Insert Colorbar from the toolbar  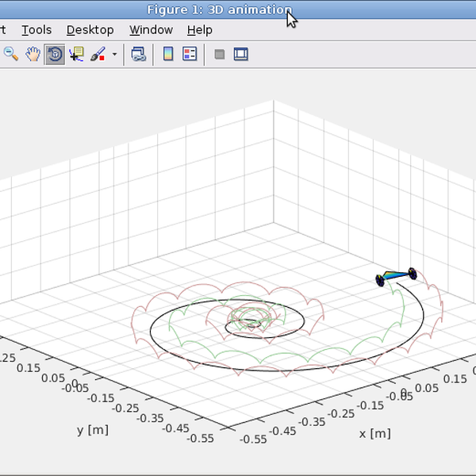pyautogui.click(x=168, y=55)
